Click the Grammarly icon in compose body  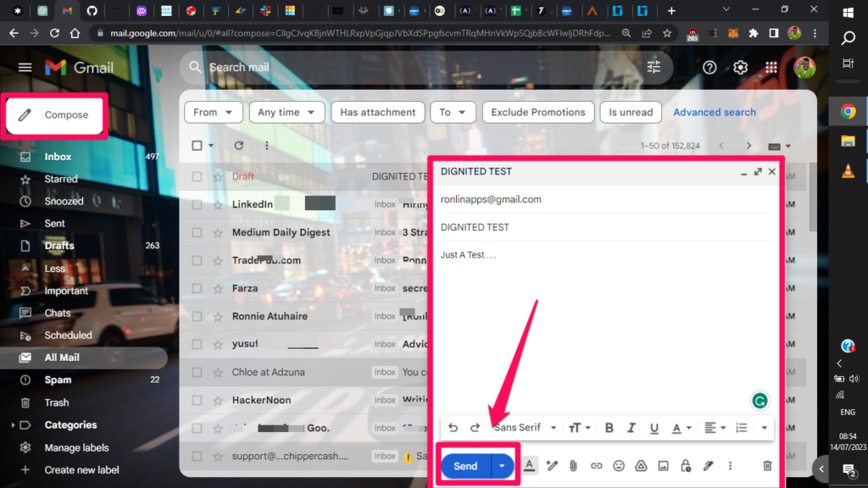[759, 401]
